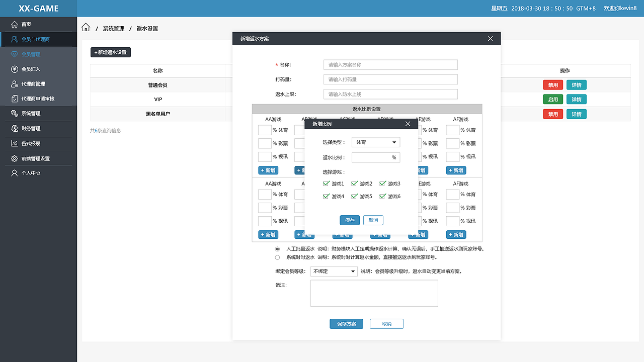Click the 共6条查询信息 text

click(105, 131)
